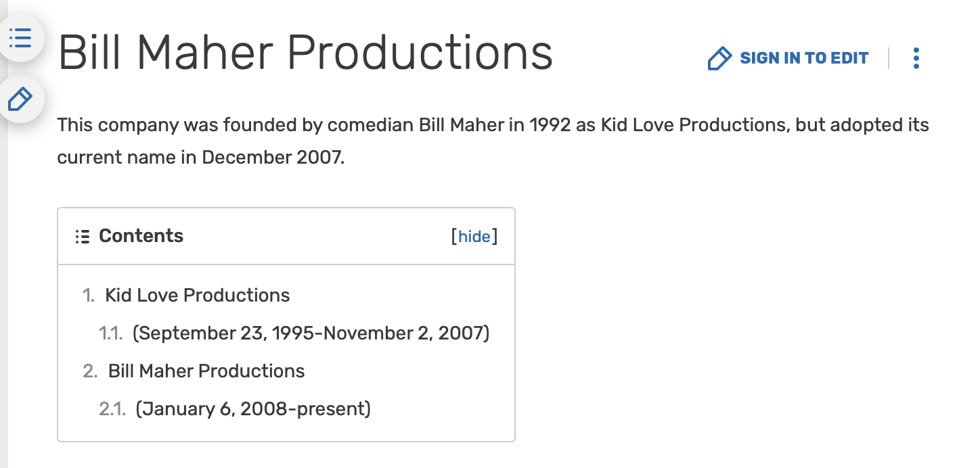Click the SIGN IN TO EDIT text link
The width and height of the screenshot is (980, 468).
point(804,58)
